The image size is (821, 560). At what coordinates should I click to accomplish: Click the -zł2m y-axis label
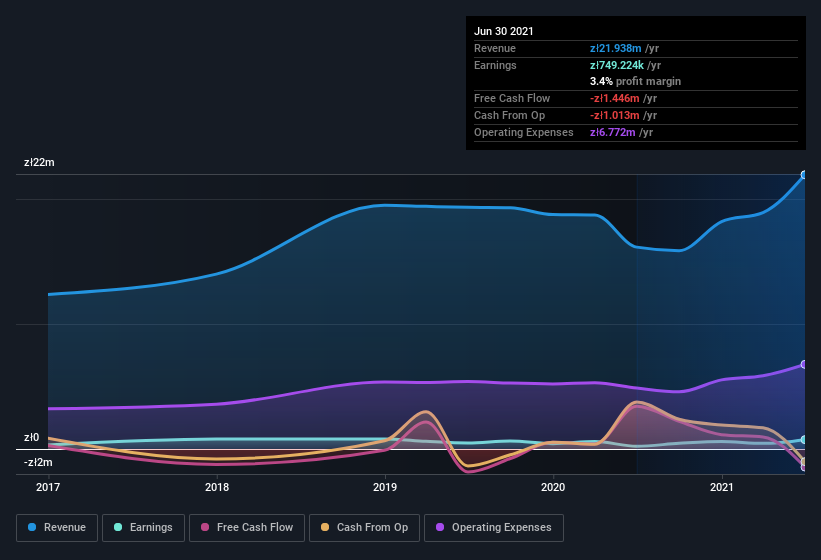[38, 463]
